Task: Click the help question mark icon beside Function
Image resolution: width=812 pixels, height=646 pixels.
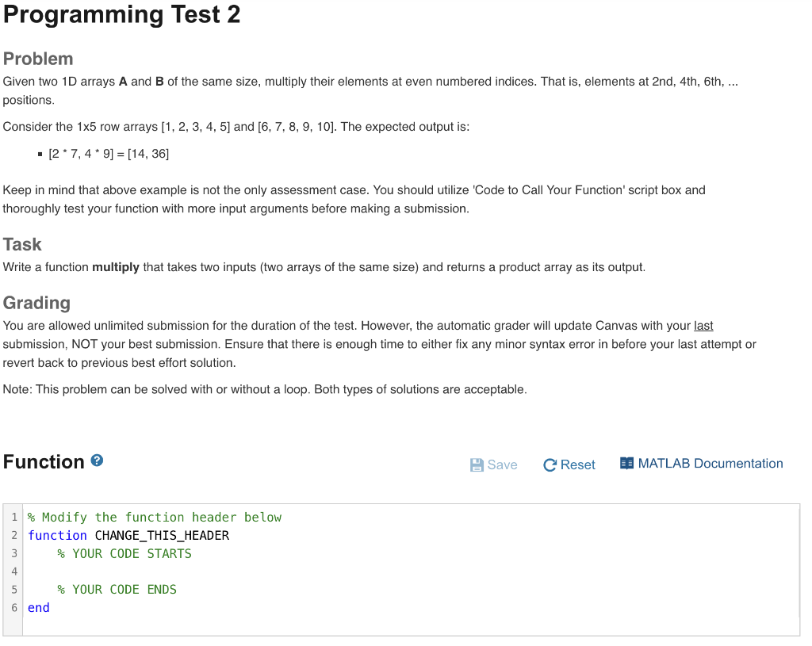Action: [97, 461]
